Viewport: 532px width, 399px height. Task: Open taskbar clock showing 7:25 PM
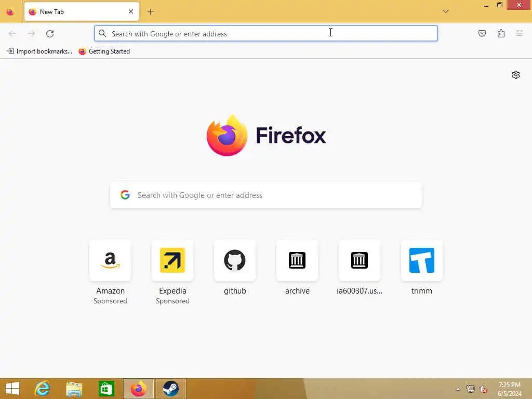[x=509, y=389]
